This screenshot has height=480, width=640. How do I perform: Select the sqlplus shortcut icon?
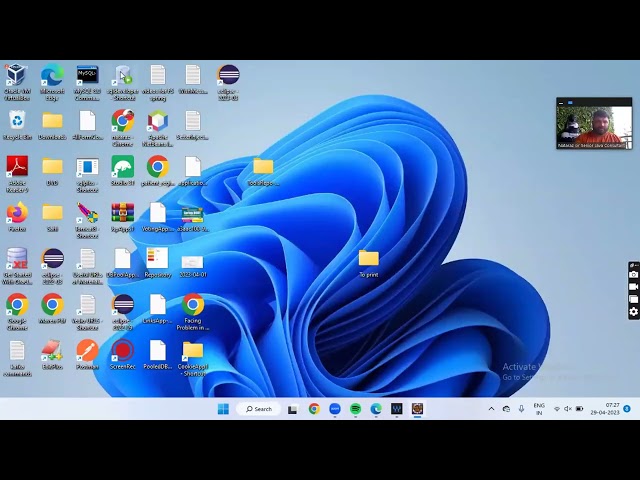pos(87,167)
